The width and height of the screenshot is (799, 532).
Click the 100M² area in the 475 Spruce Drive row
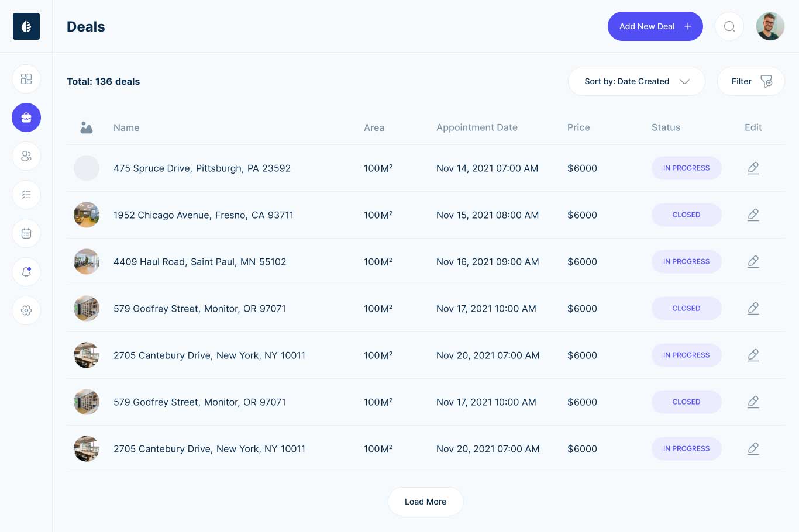[378, 168]
